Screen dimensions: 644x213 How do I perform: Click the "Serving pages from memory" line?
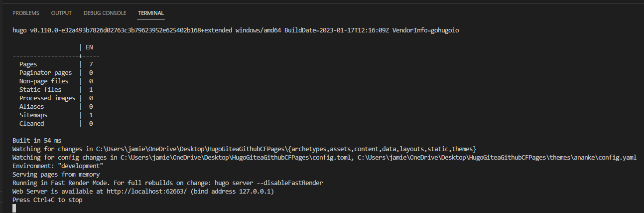click(56, 175)
